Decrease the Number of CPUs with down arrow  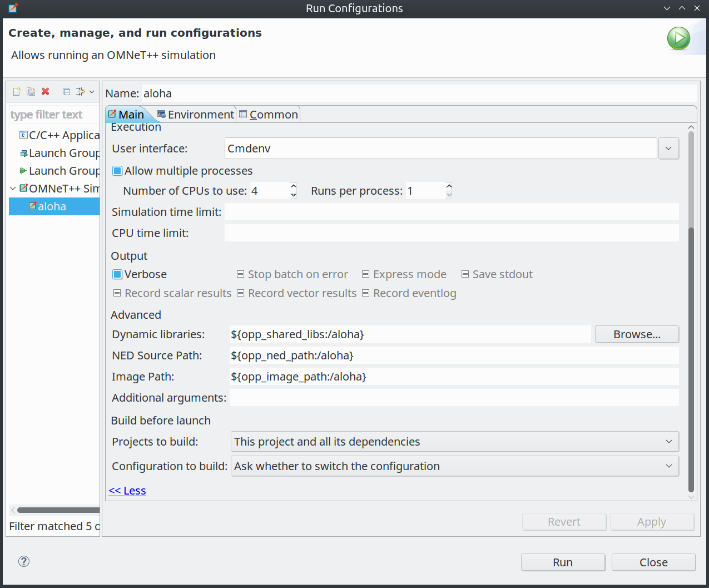[294, 195]
